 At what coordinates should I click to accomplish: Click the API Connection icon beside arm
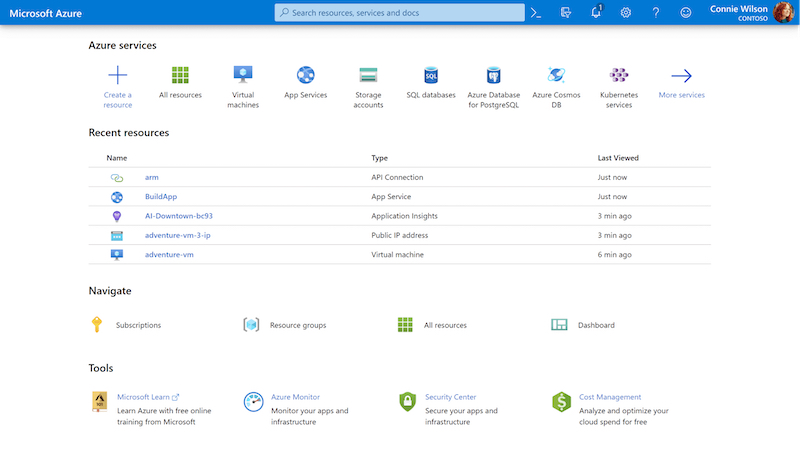pyautogui.click(x=117, y=178)
